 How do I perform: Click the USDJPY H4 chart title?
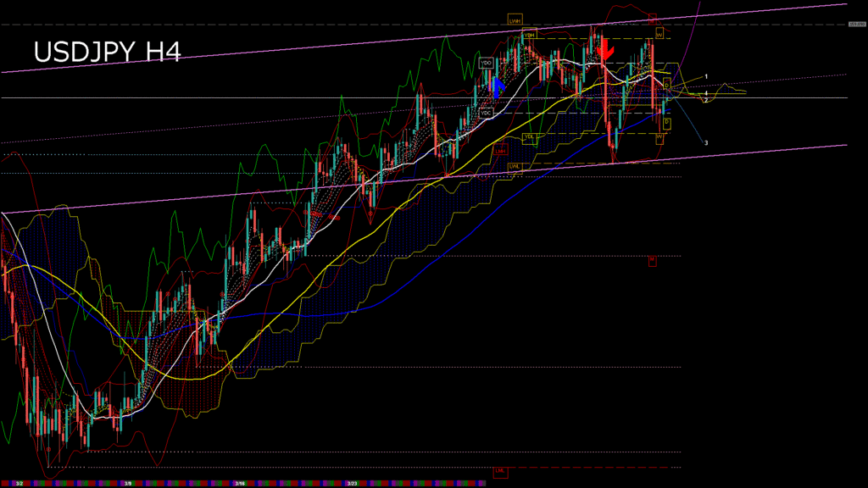(x=107, y=53)
